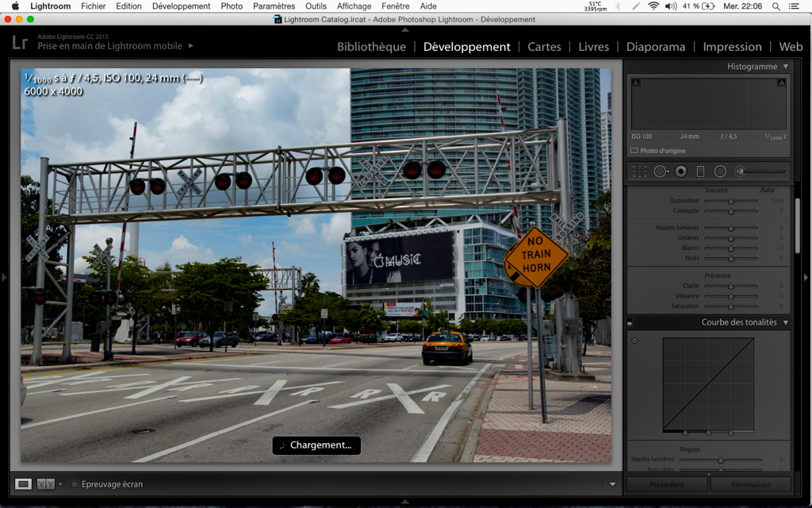Pick the Radial Filter tool
The width and height of the screenshot is (812, 508).
click(720, 171)
